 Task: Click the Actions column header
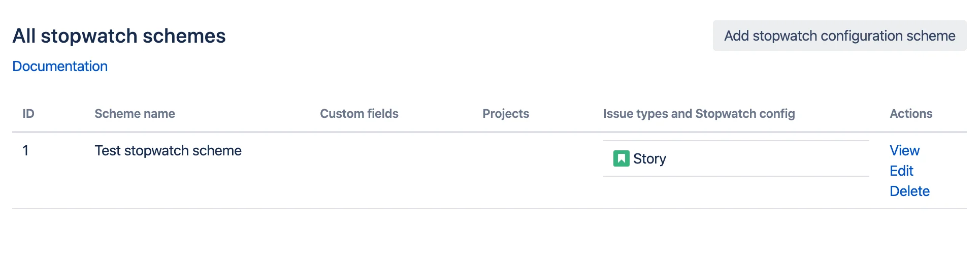(911, 114)
